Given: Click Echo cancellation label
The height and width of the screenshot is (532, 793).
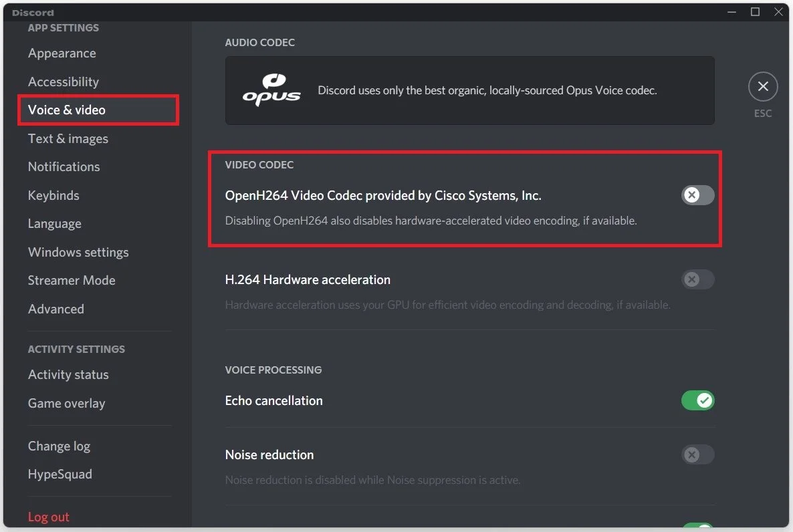Looking at the screenshot, I should pos(273,400).
